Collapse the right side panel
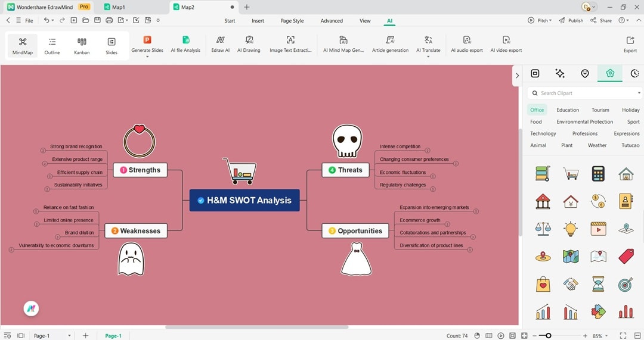Image resolution: width=644 pixels, height=340 pixels. (517, 76)
